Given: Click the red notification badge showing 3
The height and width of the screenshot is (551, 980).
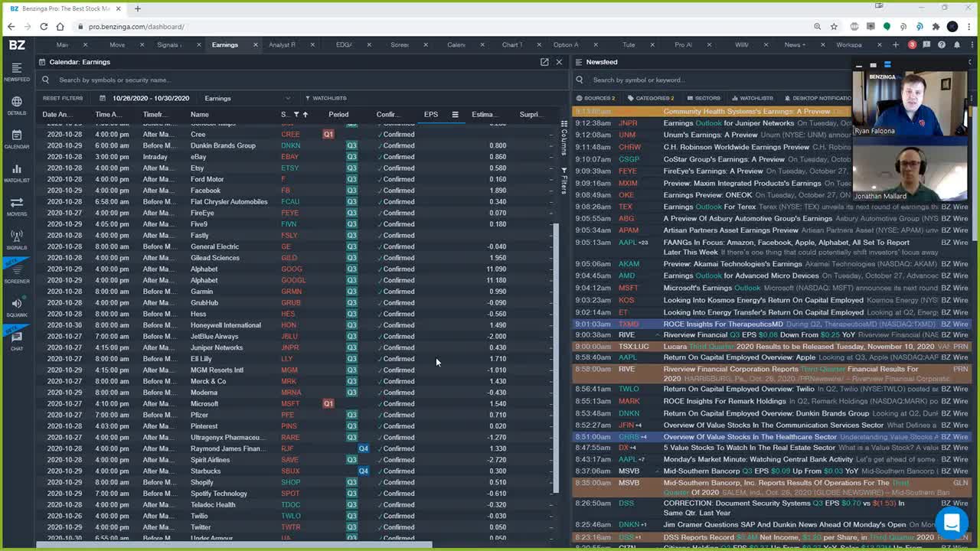Looking at the screenshot, I should [x=912, y=45].
